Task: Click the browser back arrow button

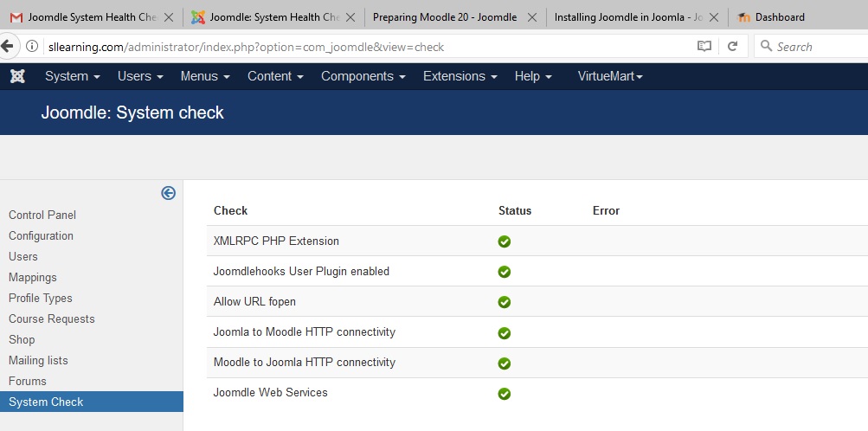Action: [x=7, y=47]
